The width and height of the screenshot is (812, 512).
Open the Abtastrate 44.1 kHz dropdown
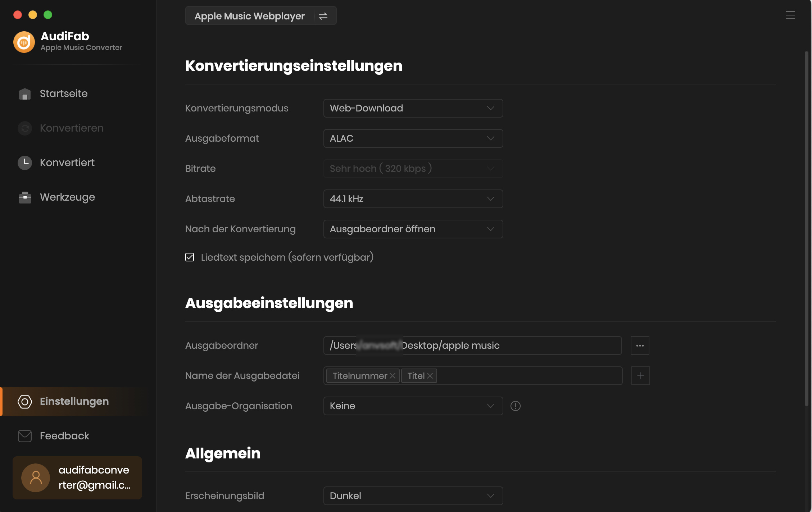[413, 199]
